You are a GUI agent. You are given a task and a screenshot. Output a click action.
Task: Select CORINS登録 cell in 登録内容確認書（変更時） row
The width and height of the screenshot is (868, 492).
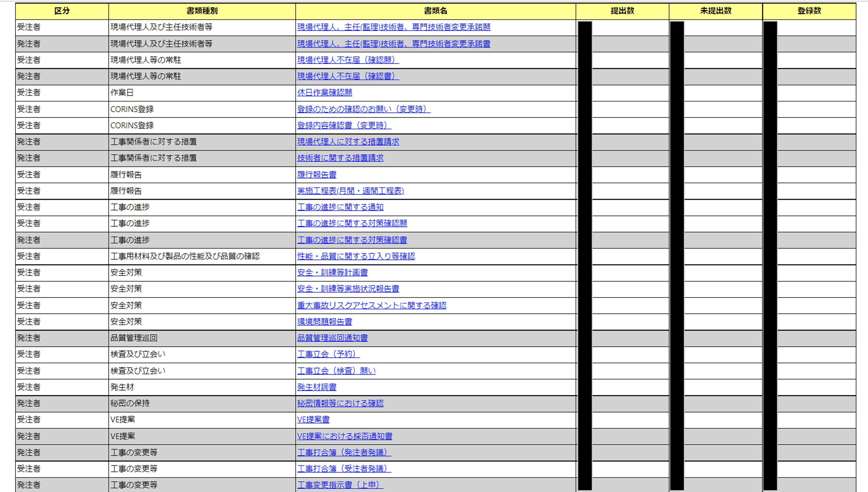coord(202,125)
